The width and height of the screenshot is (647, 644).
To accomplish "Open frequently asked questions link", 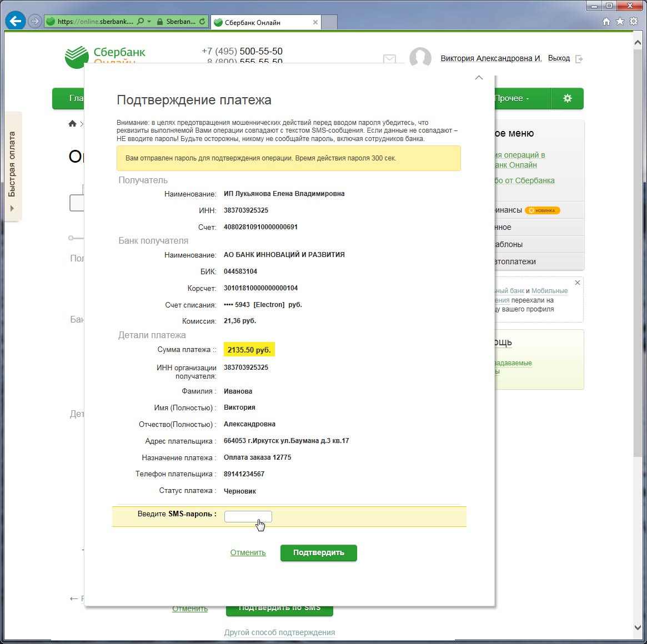I will coord(513,367).
